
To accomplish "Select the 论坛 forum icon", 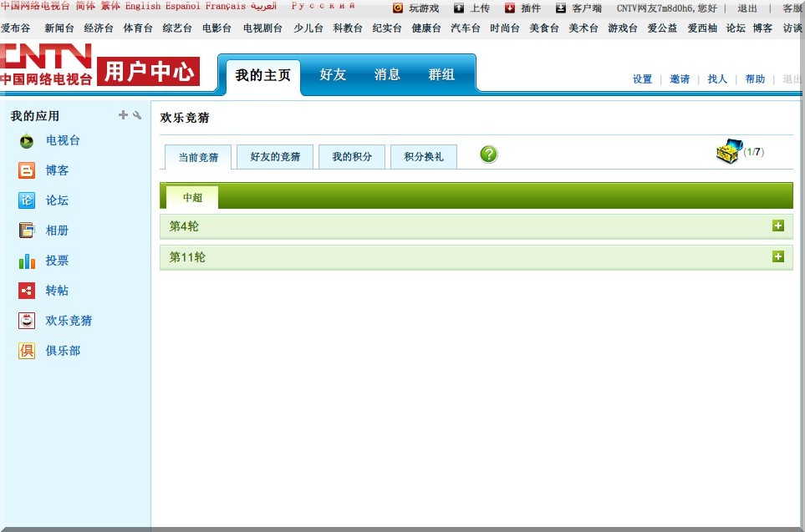I will 27,201.
